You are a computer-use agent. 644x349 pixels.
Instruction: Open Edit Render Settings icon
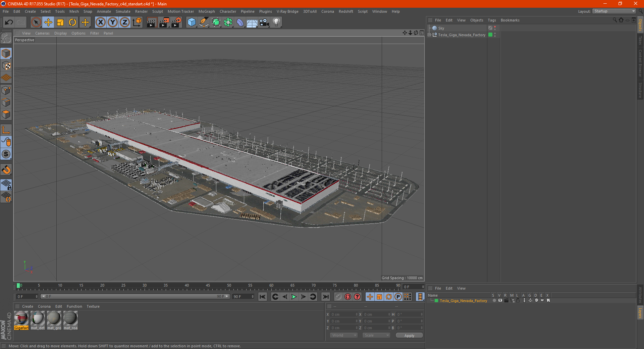pos(176,22)
